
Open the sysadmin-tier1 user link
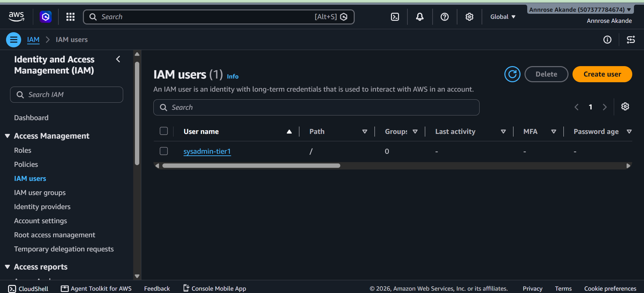tap(207, 151)
